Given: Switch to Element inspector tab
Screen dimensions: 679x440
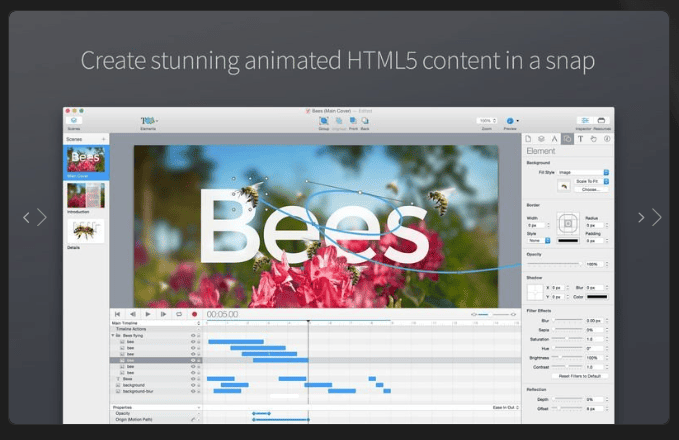Looking at the screenshot, I should (567, 139).
